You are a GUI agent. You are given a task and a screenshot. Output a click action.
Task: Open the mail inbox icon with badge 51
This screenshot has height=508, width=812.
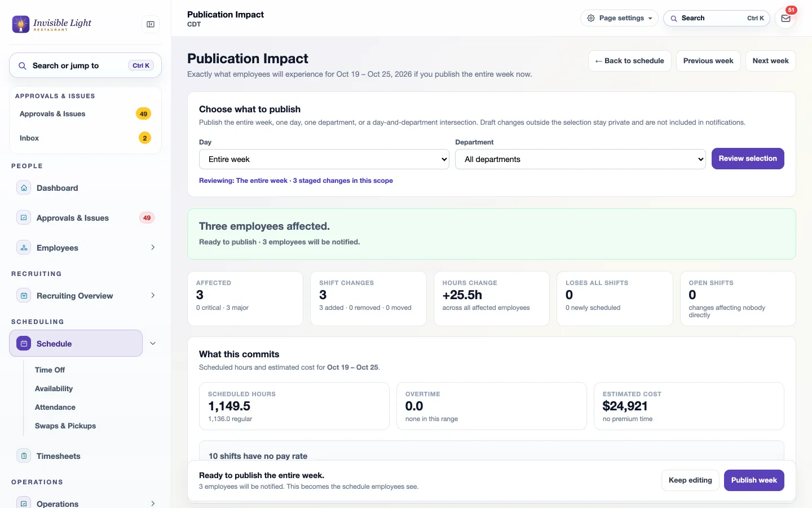point(785,18)
